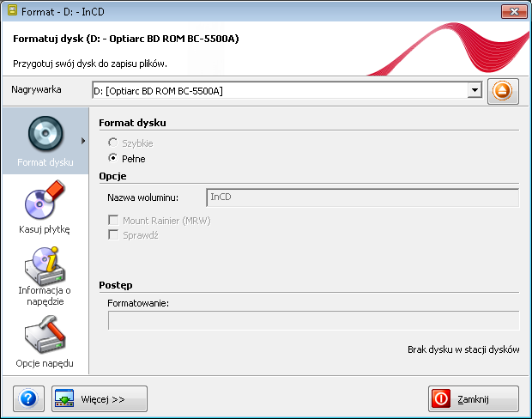532x419 pixels.
Task: Click the Nagrywarka combo box drive text
Action: coord(158,91)
